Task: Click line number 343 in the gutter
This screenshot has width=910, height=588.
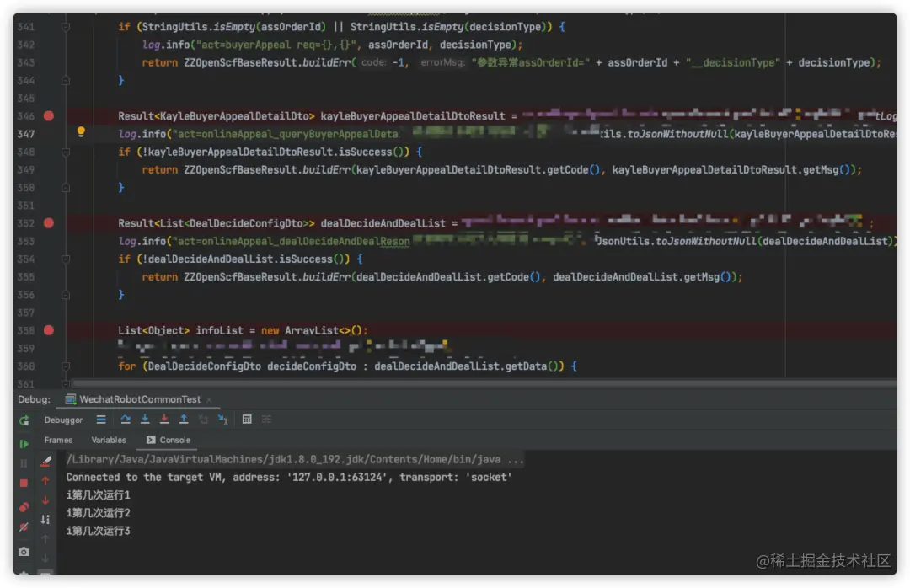Action: coord(25,62)
